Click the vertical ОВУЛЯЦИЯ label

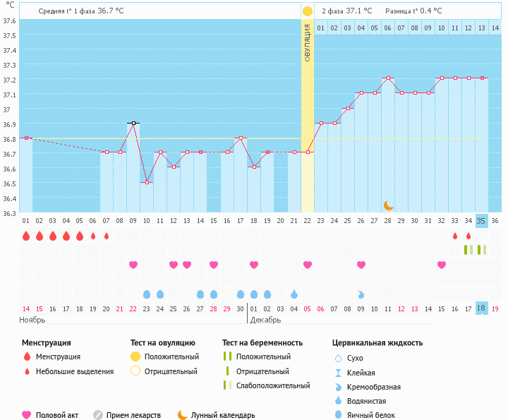coord(308,42)
